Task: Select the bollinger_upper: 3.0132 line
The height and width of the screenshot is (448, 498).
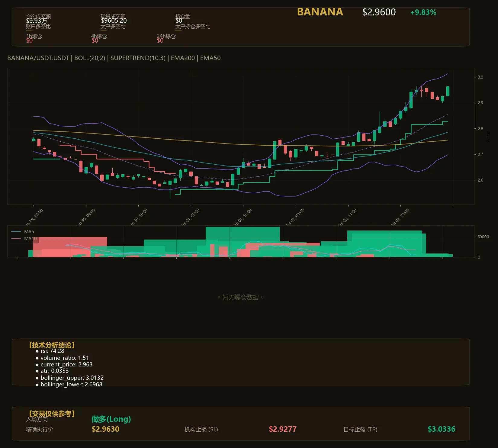Action: (x=72, y=378)
